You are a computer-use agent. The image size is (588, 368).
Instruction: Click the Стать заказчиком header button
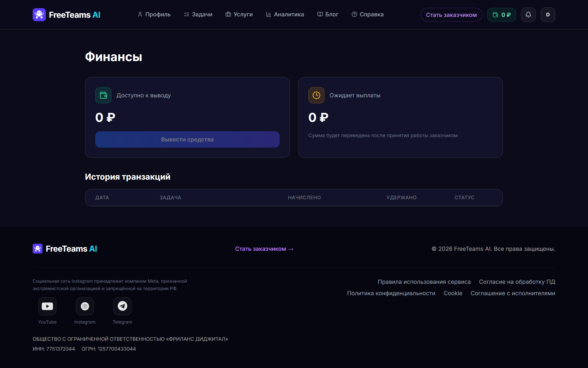451,15
